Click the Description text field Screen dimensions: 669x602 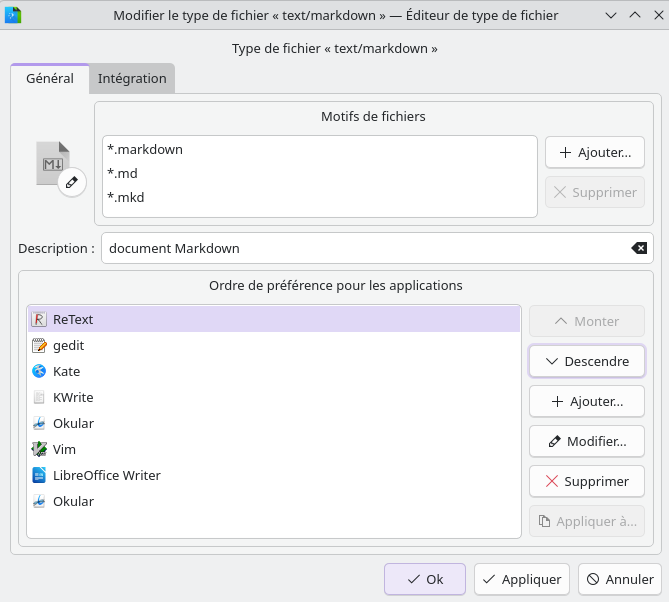(360, 248)
